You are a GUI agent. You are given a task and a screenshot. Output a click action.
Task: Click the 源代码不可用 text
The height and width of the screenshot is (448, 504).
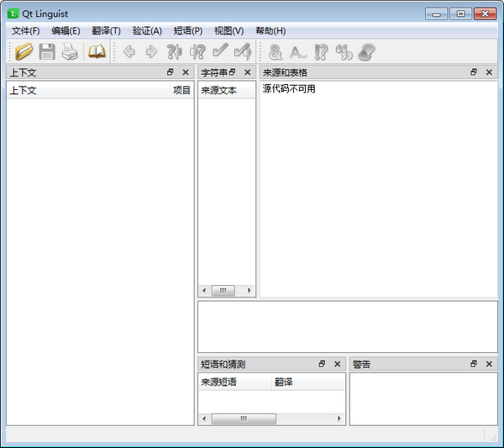[289, 88]
